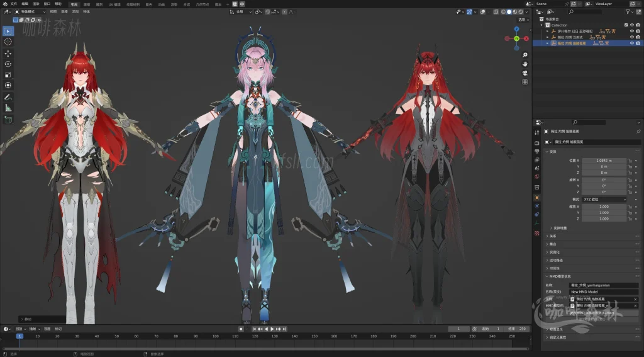Click the Change MMD IK Loop Factor button

click(x=592, y=313)
